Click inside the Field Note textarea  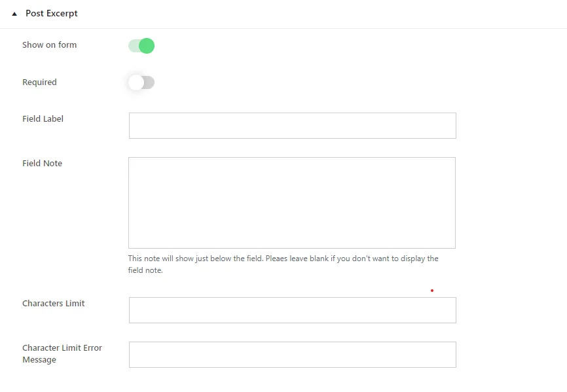(292, 203)
